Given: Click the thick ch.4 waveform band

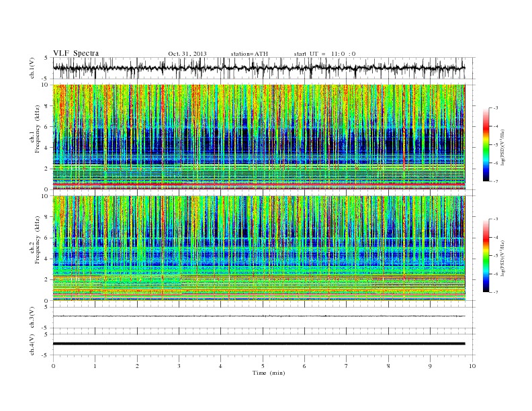Looking at the screenshot, I should click(x=259, y=344).
